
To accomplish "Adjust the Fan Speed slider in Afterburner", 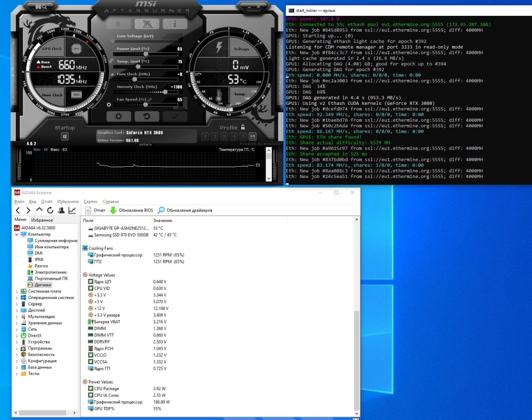I will coord(145,105).
